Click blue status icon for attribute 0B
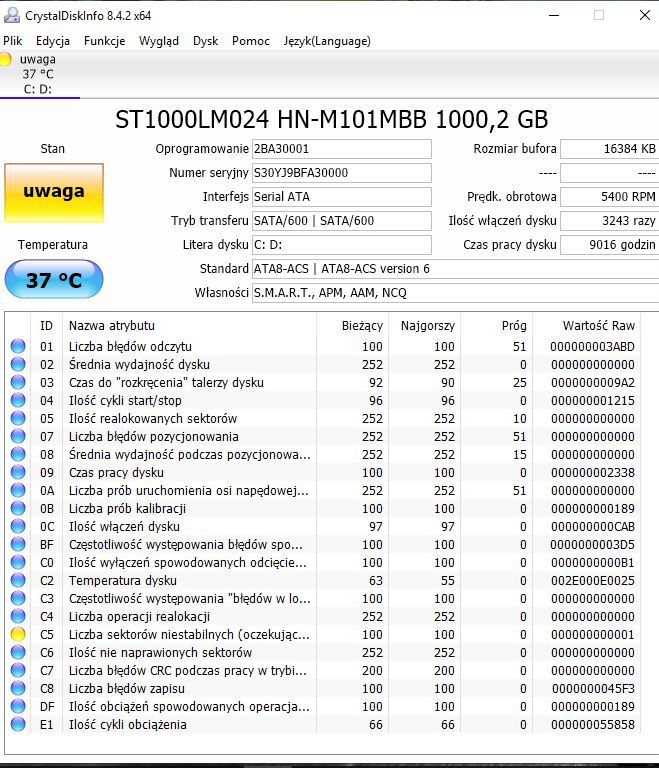This screenshot has height=768, width=659. [x=18, y=508]
